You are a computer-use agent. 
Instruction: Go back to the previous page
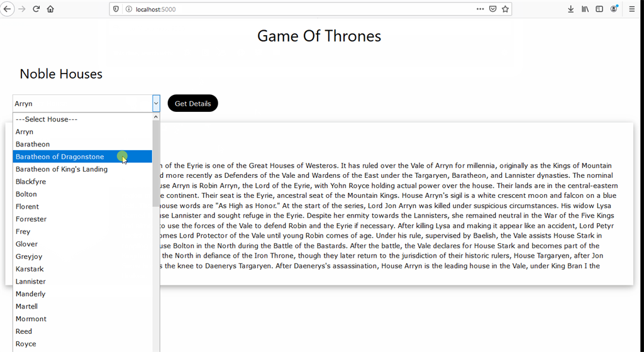point(7,9)
